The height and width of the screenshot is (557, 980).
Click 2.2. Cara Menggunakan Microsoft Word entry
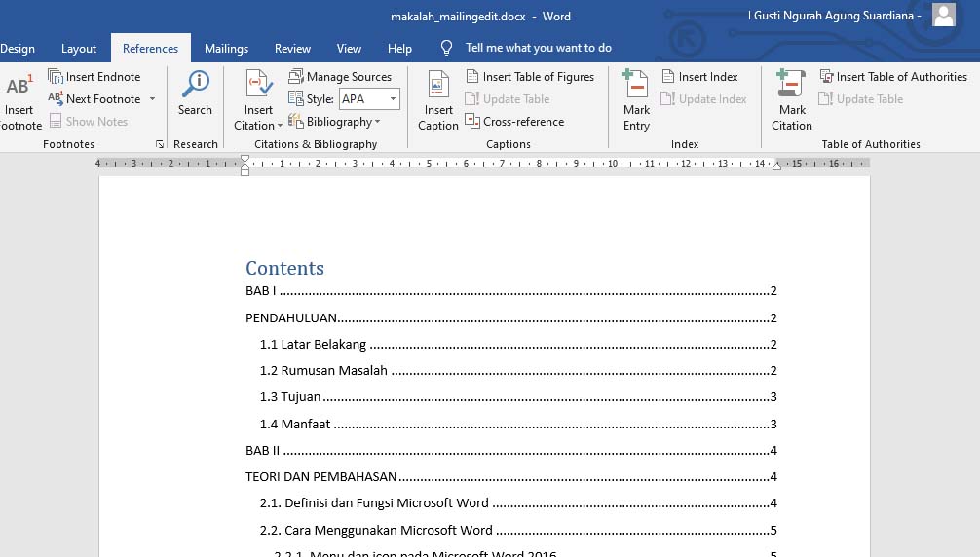(x=518, y=531)
